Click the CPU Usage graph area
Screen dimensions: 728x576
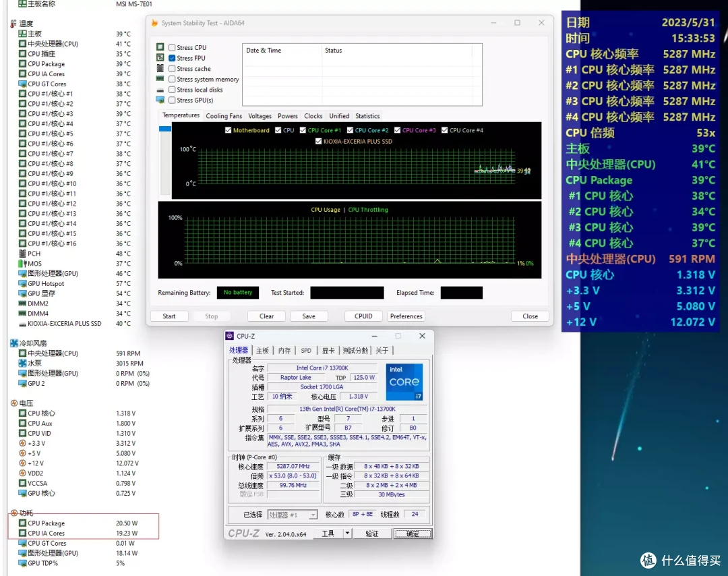pyautogui.click(x=350, y=240)
